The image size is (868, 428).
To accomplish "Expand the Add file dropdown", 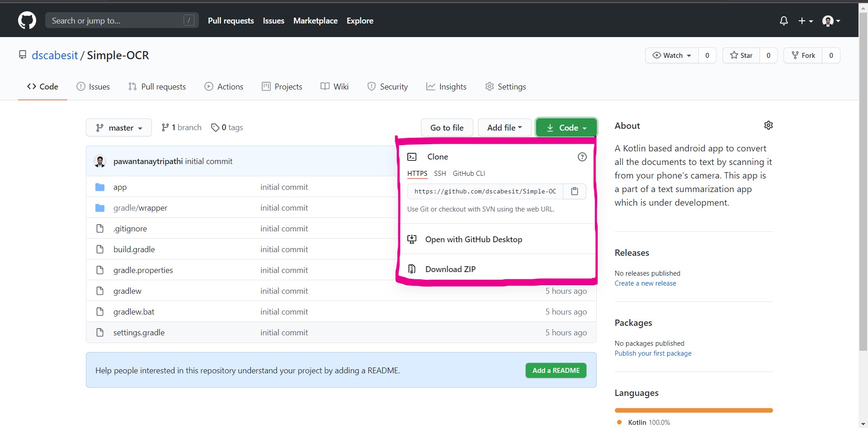I will tap(505, 128).
